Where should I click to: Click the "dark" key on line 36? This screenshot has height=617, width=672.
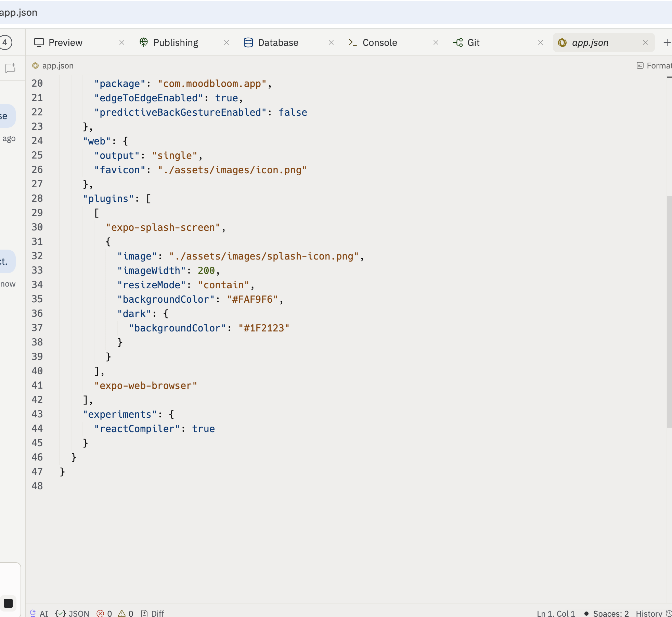(134, 314)
